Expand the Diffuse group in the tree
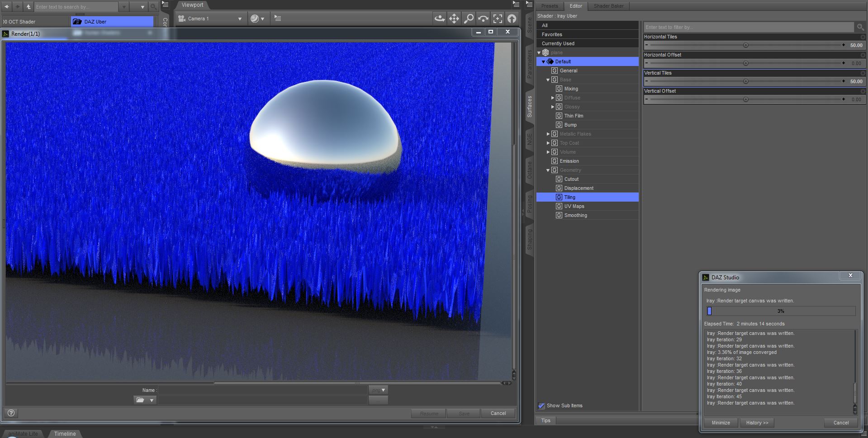The height and width of the screenshot is (438, 868). (553, 98)
